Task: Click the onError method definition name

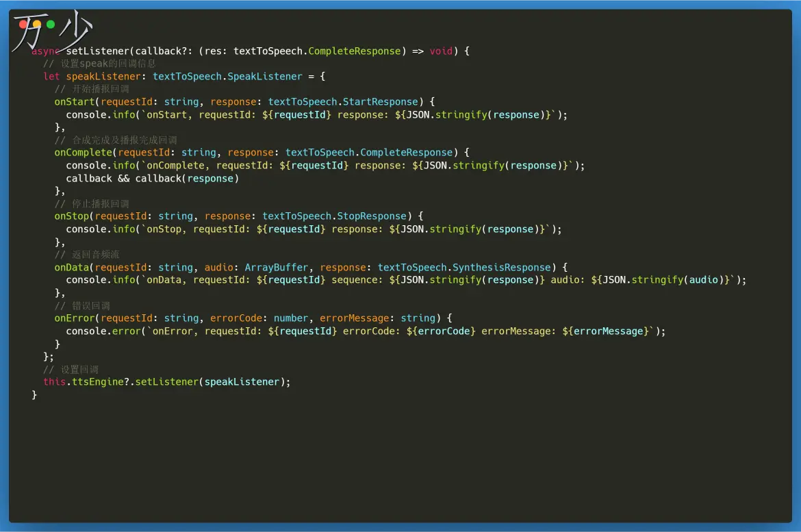Action: point(74,318)
